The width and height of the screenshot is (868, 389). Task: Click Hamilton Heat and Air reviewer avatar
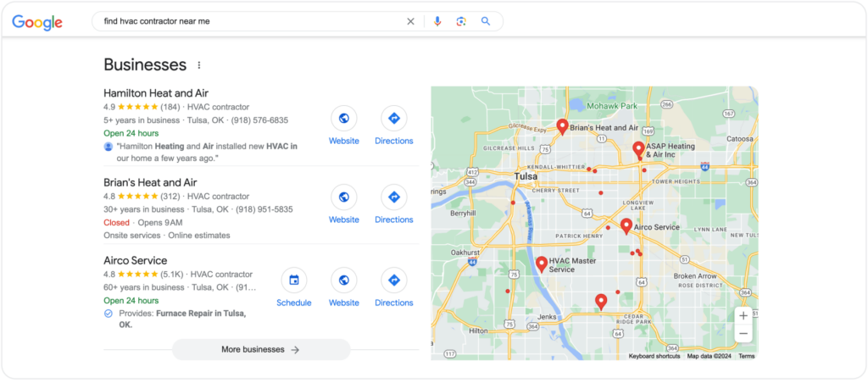click(108, 146)
